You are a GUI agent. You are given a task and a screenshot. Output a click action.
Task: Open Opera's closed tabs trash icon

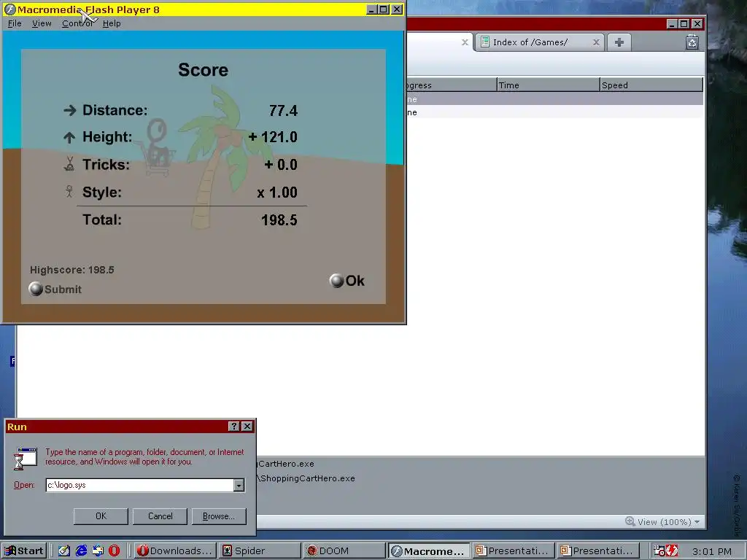(692, 42)
